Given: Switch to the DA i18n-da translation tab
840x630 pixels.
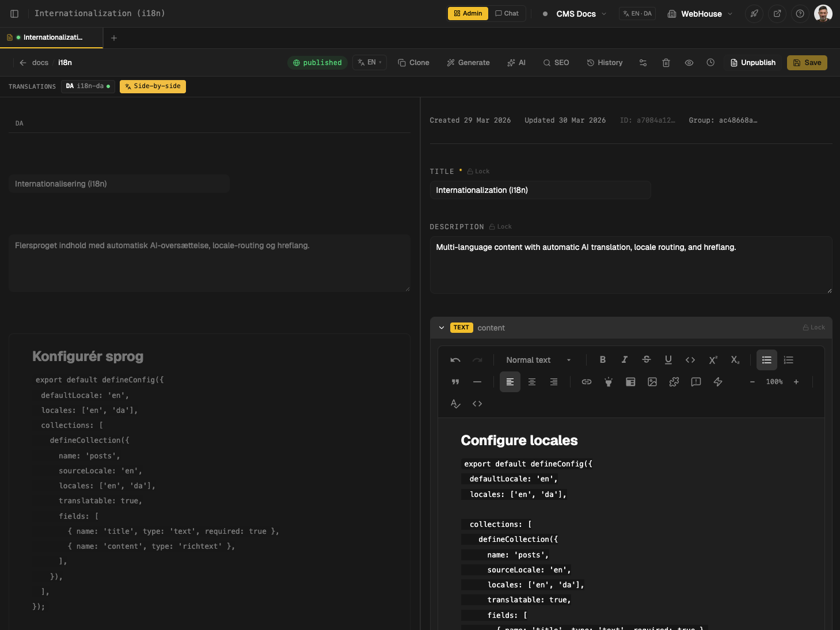Looking at the screenshot, I should (88, 86).
